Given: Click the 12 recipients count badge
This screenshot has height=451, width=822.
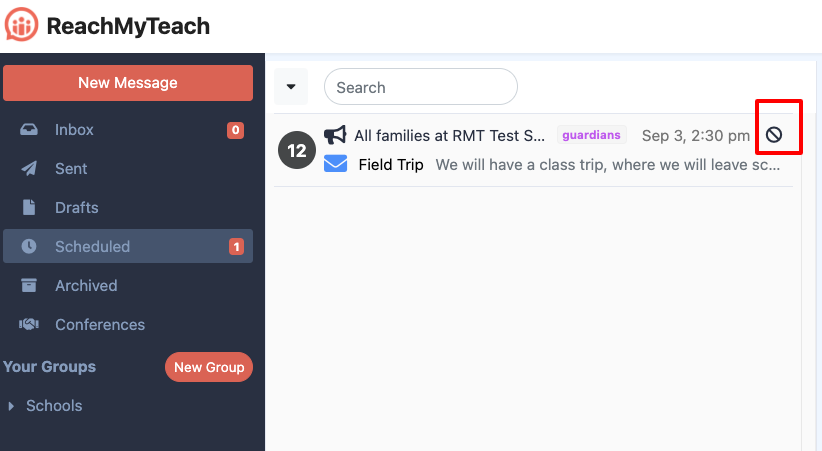Looking at the screenshot, I should point(297,151).
